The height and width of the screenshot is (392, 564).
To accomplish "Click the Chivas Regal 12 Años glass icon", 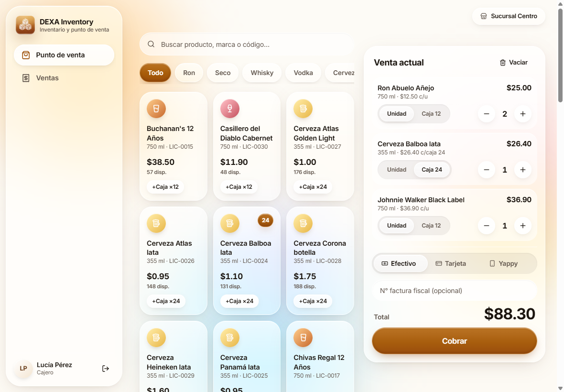I will click(303, 338).
